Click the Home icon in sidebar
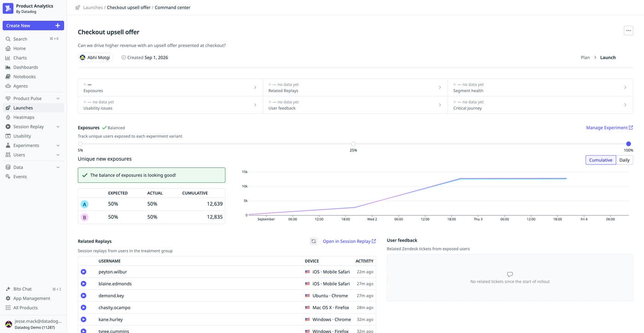Viewport: 644px width, 333px height. pos(8,48)
